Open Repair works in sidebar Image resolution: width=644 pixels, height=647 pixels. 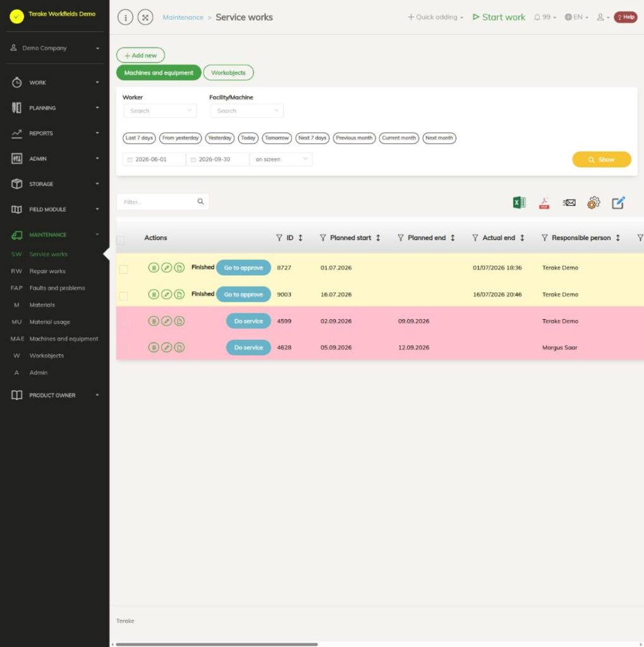[47, 271]
